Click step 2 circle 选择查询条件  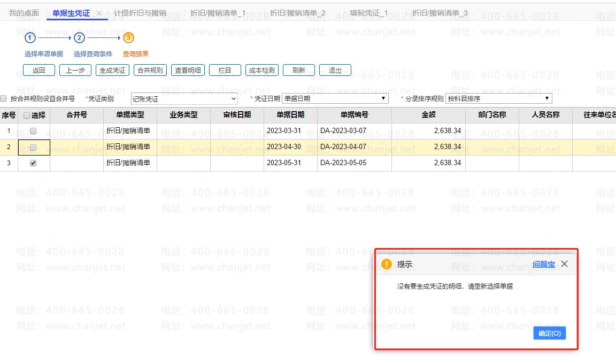click(79, 38)
